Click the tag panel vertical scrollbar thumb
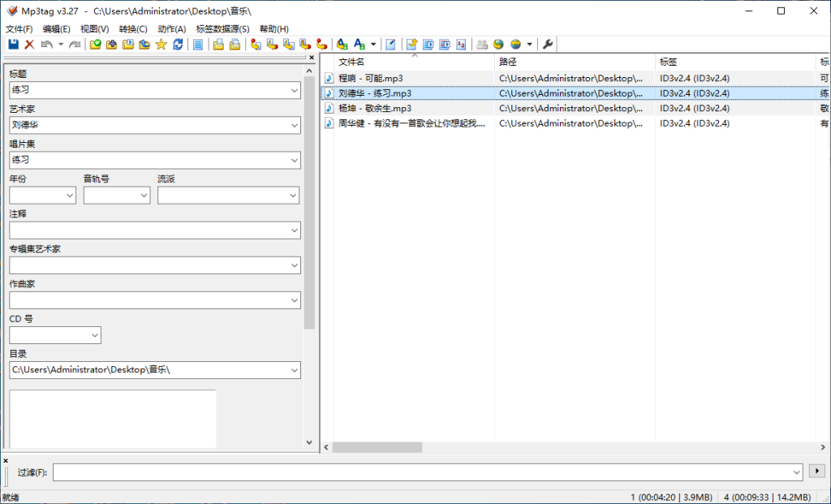Screen dimensions: 831x504 [x=309, y=203]
